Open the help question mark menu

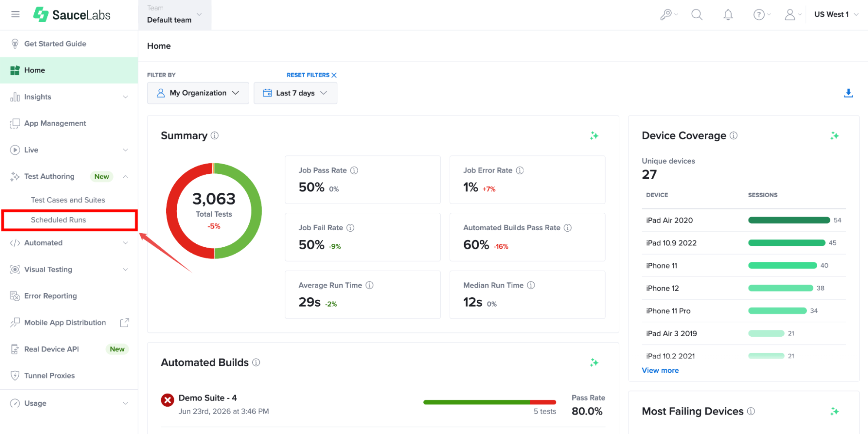[x=762, y=15]
